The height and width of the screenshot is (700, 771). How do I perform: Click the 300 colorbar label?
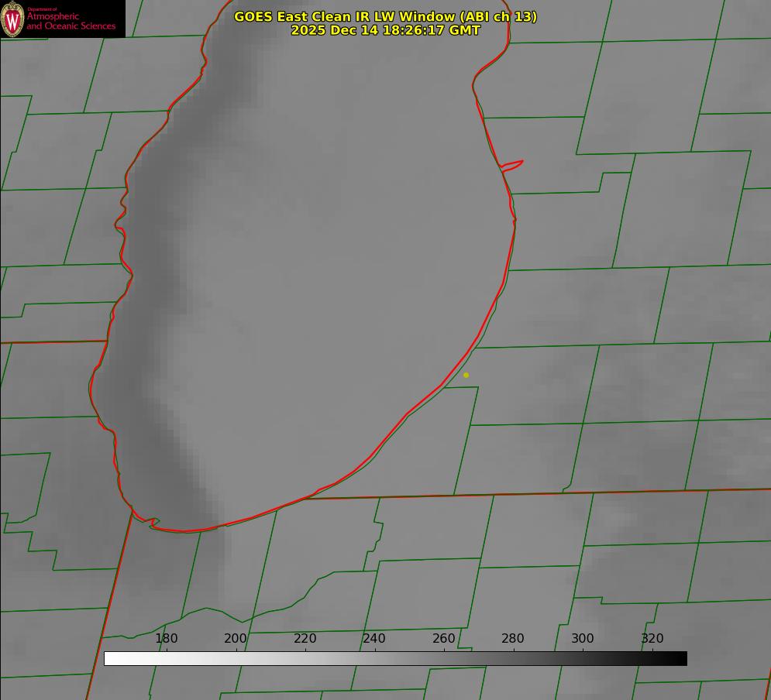point(583,639)
